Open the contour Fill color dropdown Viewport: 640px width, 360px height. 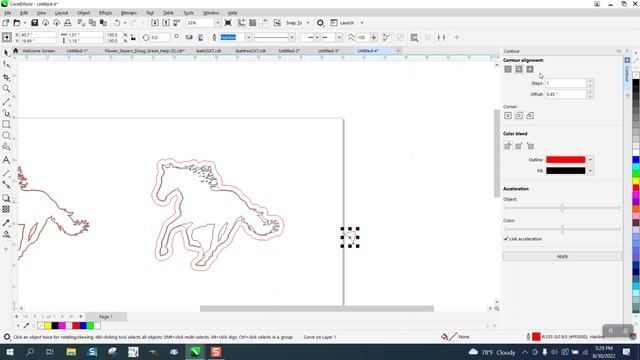coord(590,171)
